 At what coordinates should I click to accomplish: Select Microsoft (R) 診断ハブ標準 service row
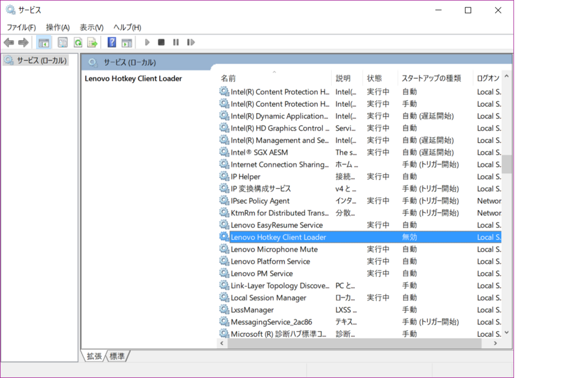[360, 333]
